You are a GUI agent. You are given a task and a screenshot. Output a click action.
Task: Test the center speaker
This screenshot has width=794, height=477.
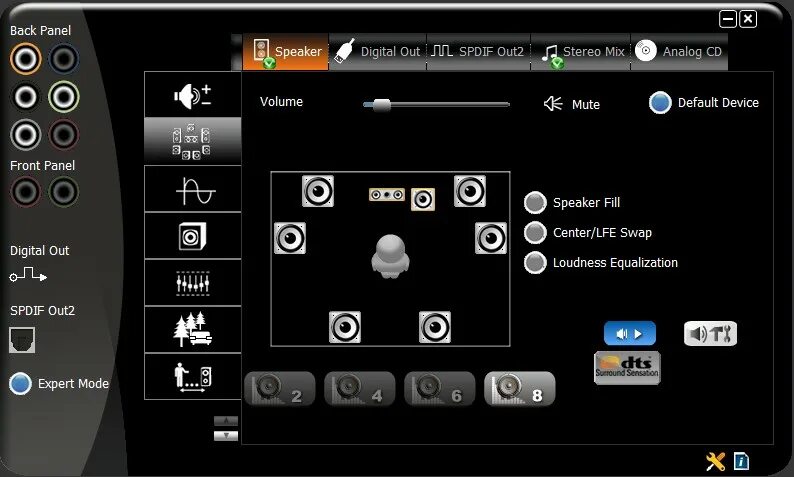pos(387,194)
